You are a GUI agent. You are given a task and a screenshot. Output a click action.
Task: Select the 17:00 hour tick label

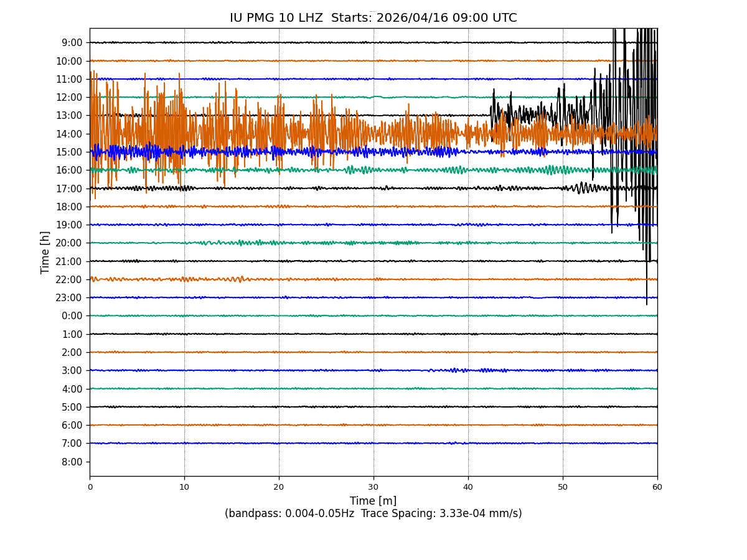[x=69, y=189]
